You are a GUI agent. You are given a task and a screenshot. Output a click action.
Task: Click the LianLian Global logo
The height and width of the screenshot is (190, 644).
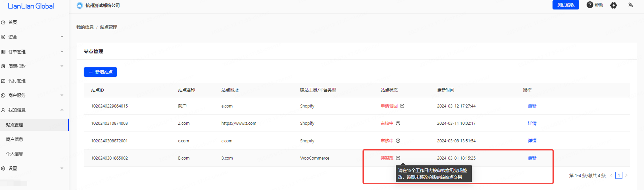tap(31, 6)
